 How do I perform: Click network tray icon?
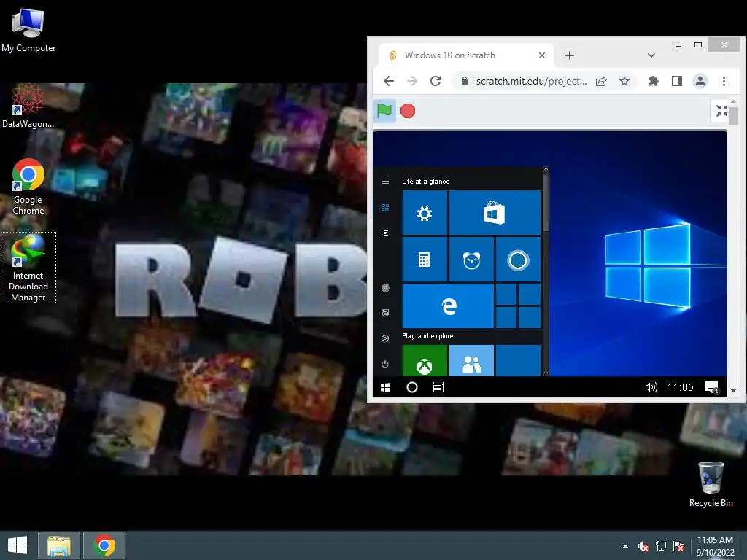[661, 546]
